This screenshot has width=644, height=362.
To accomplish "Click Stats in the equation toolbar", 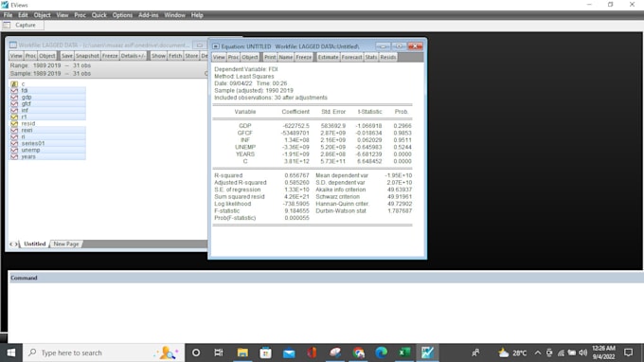I will coord(371,57).
